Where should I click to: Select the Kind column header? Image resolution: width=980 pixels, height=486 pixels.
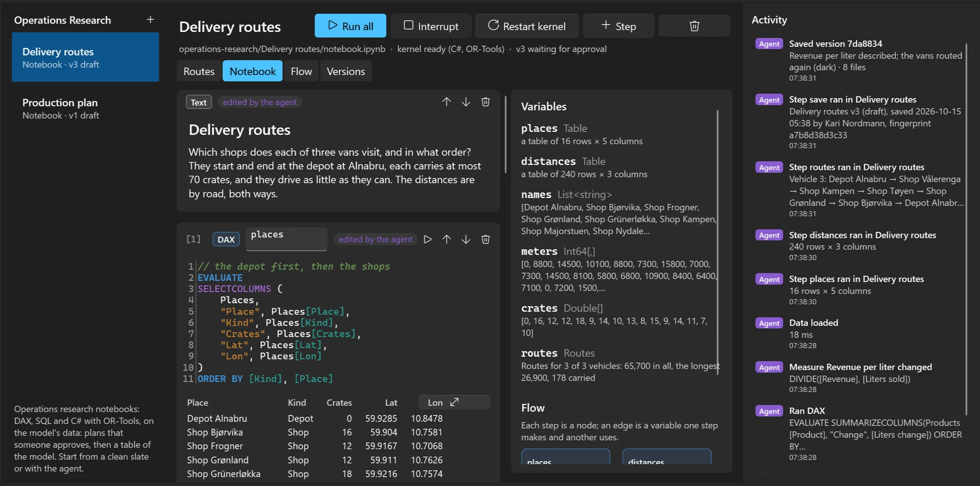(x=297, y=402)
